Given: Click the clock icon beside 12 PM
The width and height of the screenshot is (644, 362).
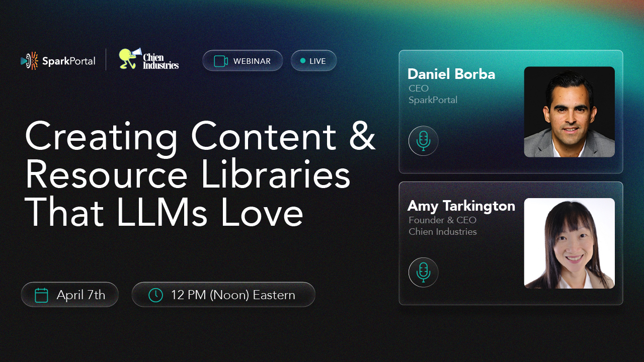Looking at the screenshot, I should point(155,295).
